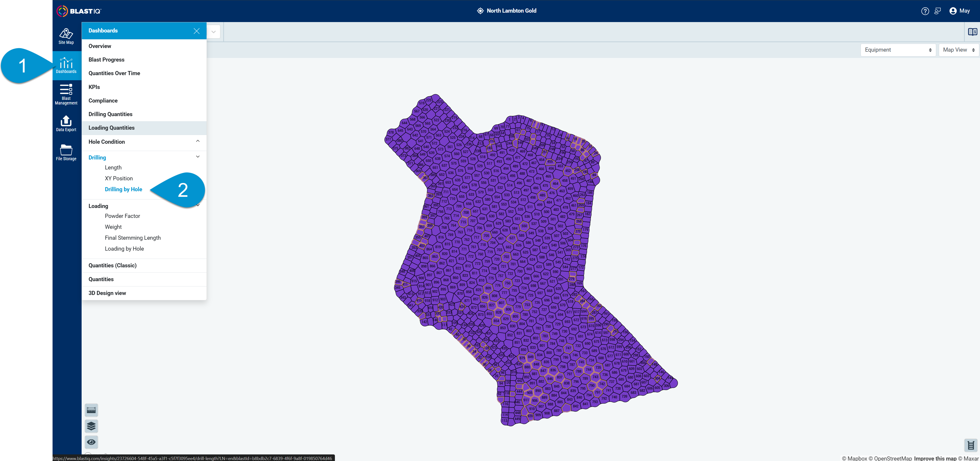
Task: Click the Hole Condition heading
Action: pos(107,142)
